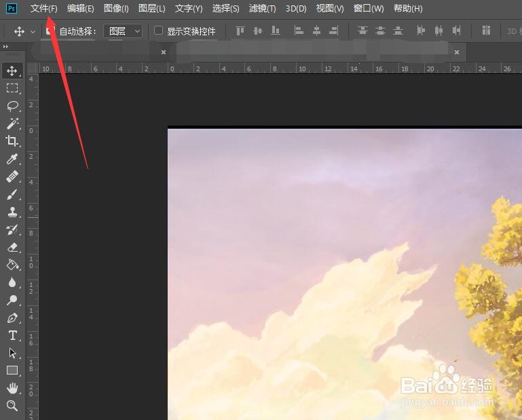Enable 显示变换控件 checkbox
The width and height of the screenshot is (522, 420).
coord(158,31)
